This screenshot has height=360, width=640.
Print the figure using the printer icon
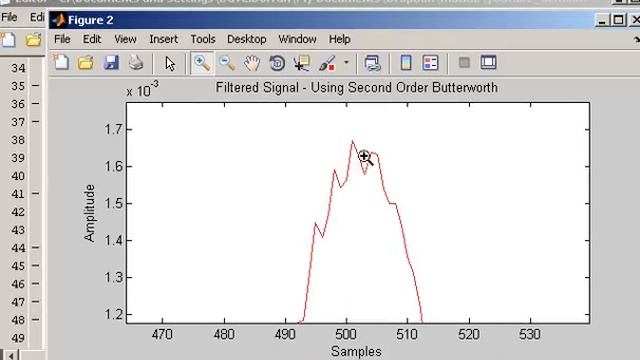point(136,63)
